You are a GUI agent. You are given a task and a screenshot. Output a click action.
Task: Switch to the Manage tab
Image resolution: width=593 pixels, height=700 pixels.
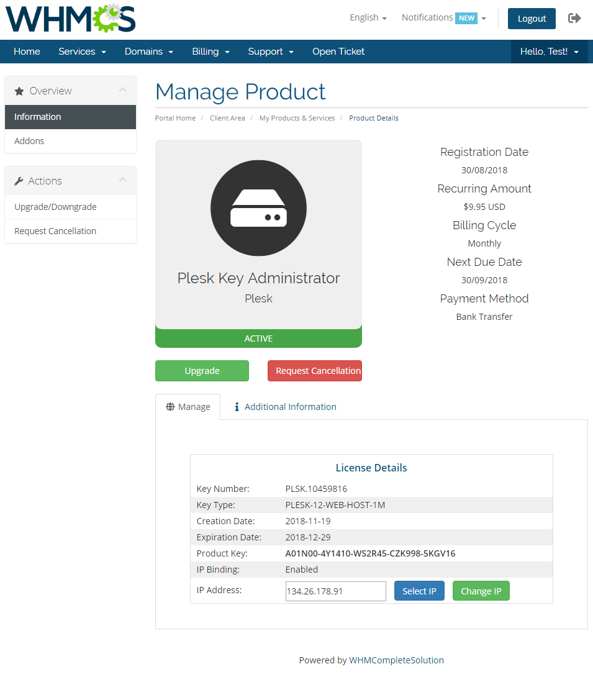(x=188, y=407)
